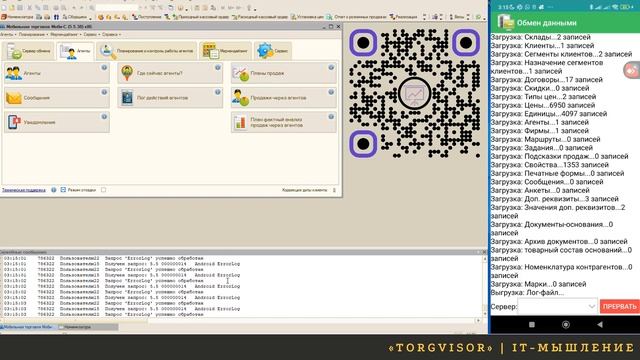
Task: Show info for Уведомления tile
Action: pyautogui.click(x=104, y=116)
